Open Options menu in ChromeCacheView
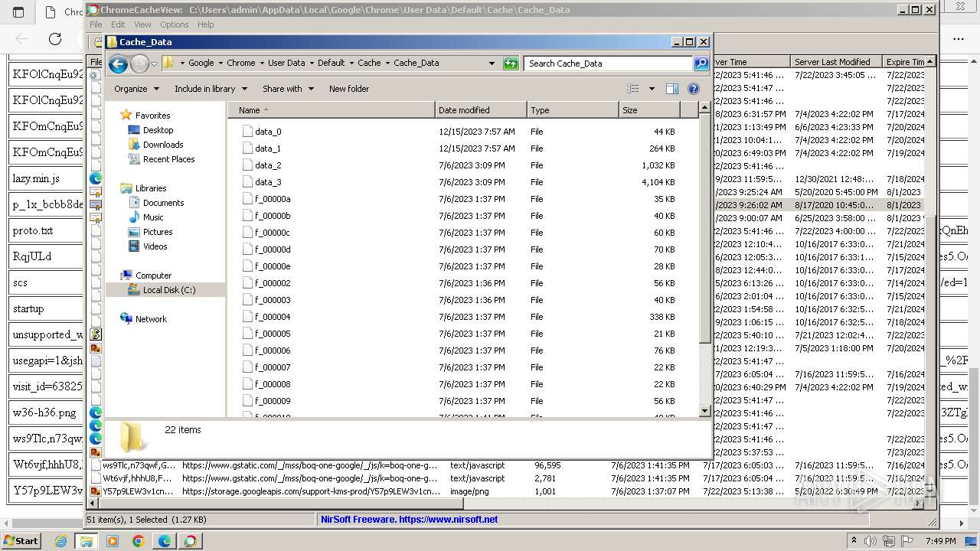This screenshot has width=980, height=551. pos(175,24)
